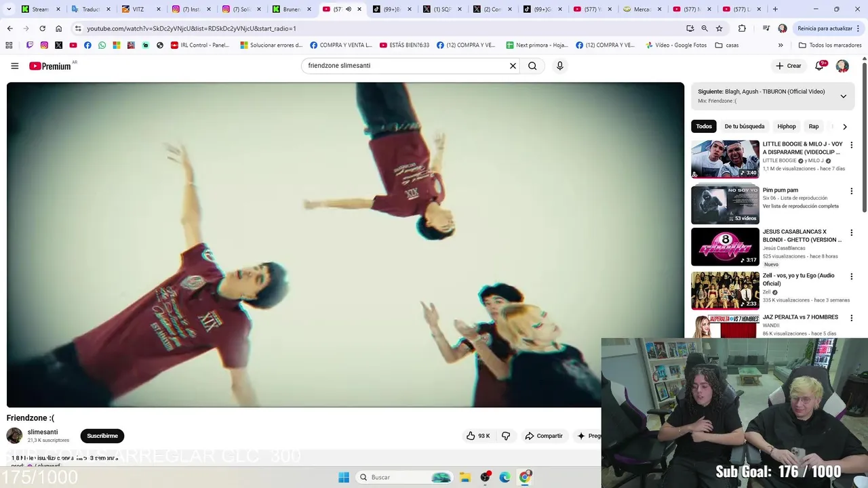Open slimesanti channel name link
This screenshot has height=488, width=868.
[43, 432]
